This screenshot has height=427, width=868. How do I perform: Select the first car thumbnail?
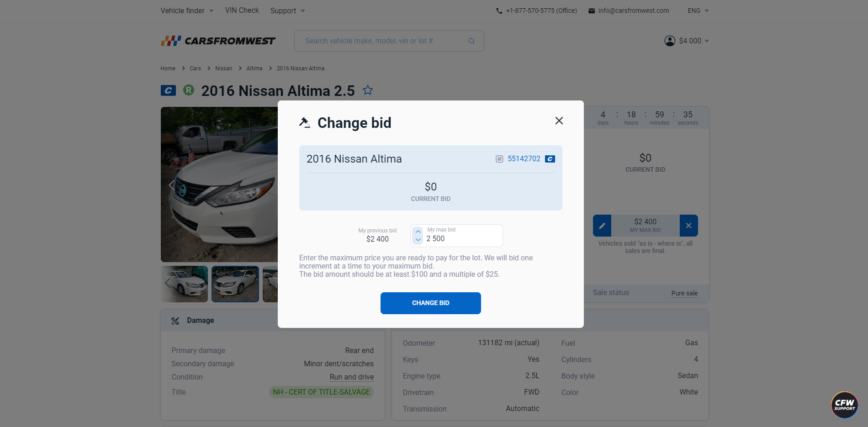click(184, 284)
